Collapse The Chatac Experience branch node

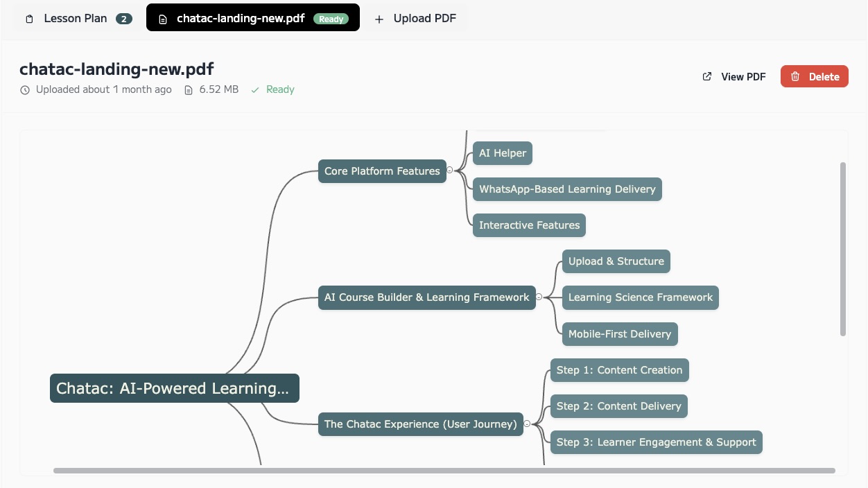tap(528, 424)
